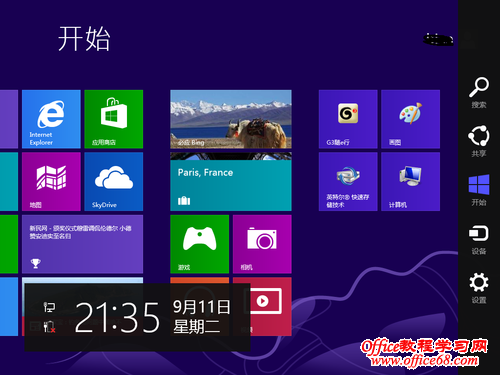This screenshot has height=375, width=500.
Task: Open the sports news trophy tile
Action: pos(82,244)
